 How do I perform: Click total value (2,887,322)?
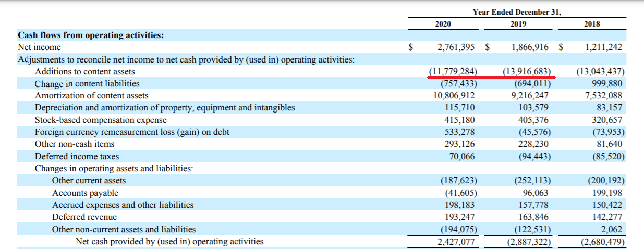(530, 242)
